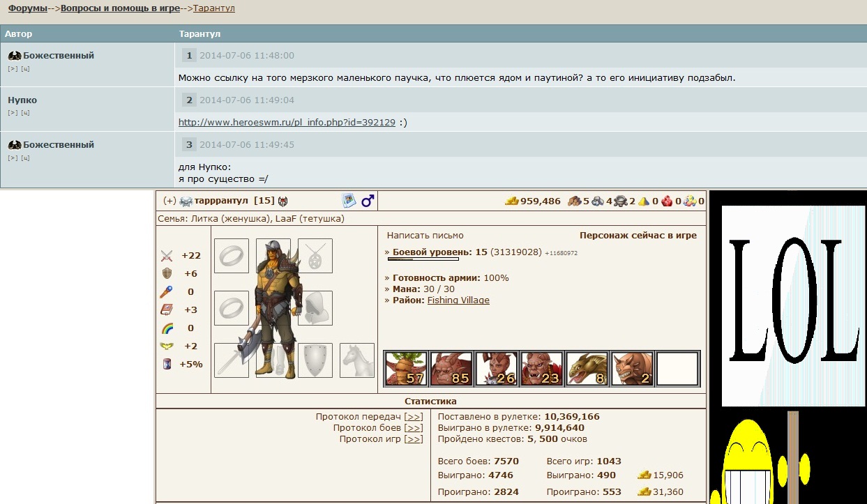Click the gems resource icon
Image resolution: width=867 pixels, height=504 pixels.
(x=690, y=201)
